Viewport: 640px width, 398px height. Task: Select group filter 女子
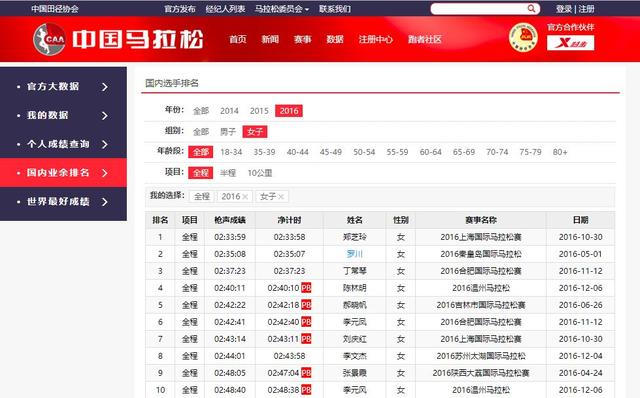[255, 131]
